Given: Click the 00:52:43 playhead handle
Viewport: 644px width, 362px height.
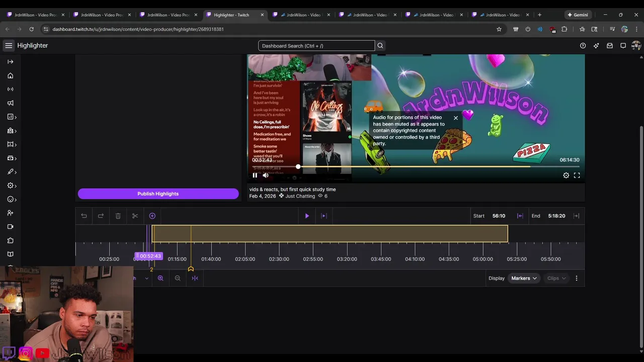Looking at the screenshot, I should (149, 256).
